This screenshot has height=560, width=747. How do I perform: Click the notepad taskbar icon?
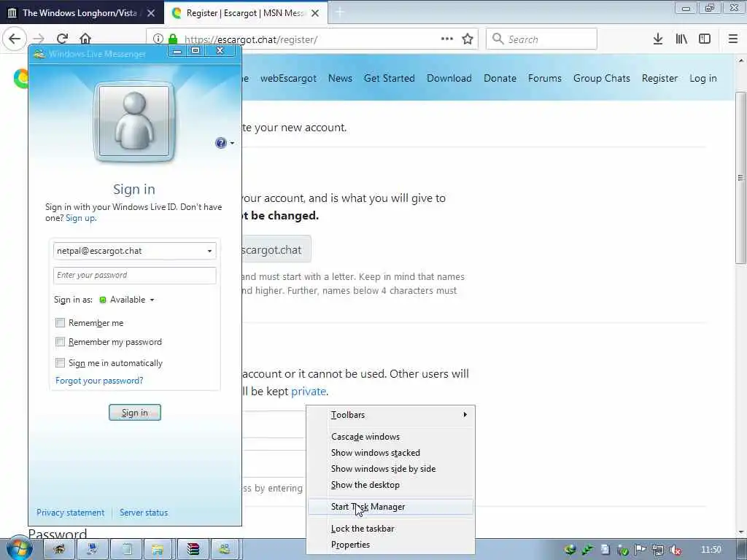[x=127, y=549]
